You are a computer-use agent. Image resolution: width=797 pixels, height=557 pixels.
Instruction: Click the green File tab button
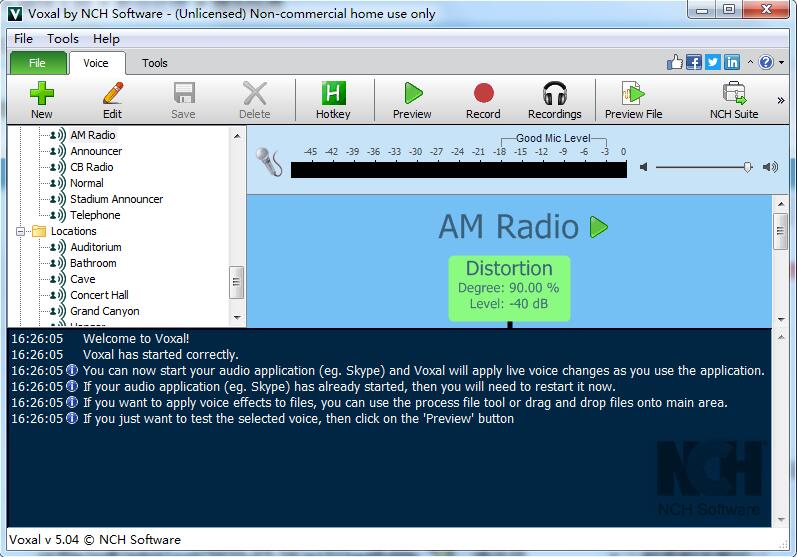[37, 63]
